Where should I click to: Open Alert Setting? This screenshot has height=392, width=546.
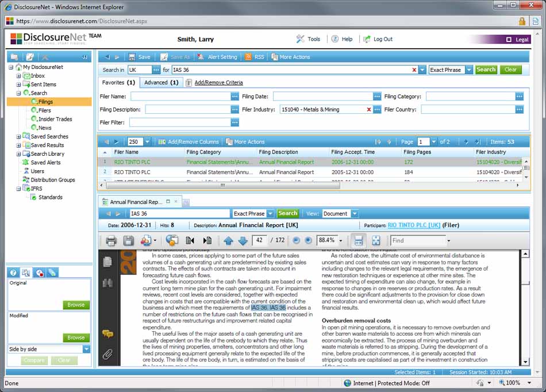218,57
